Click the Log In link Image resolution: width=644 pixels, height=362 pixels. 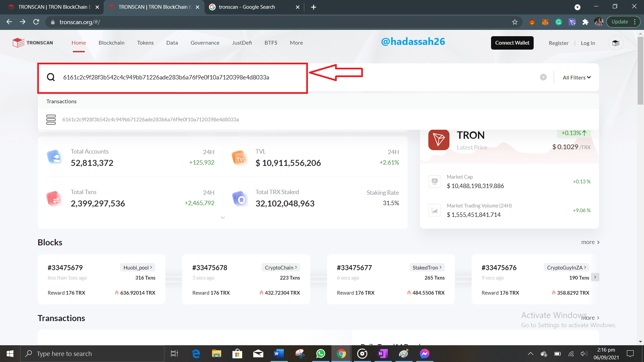[588, 43]
